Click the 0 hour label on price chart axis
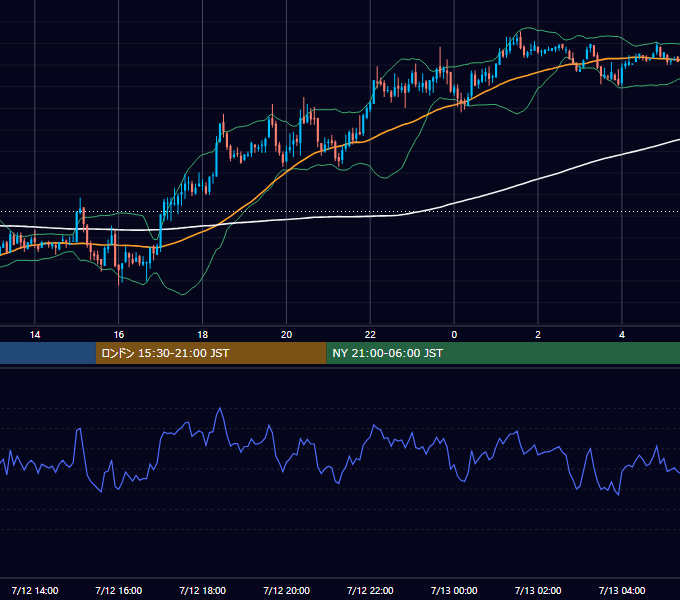The height and width of the screenshot is (600, 680). (x=454, y=335)
